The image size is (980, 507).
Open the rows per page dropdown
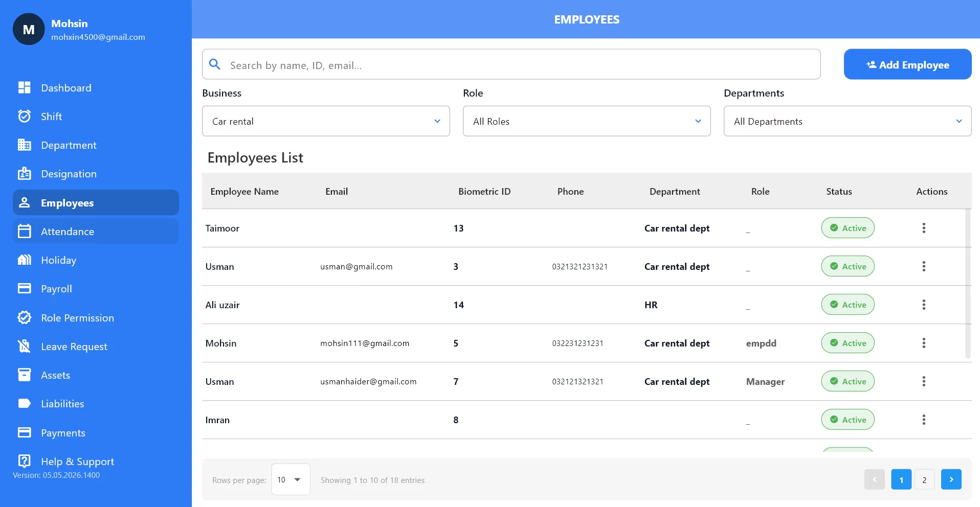pyautogui.click(x=291, y=479)
